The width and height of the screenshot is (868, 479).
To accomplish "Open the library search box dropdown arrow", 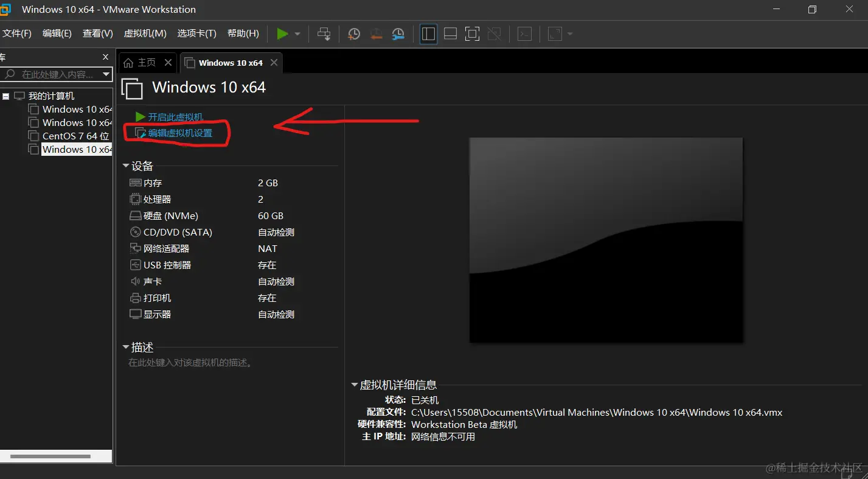I will click(x=106, y=74).
